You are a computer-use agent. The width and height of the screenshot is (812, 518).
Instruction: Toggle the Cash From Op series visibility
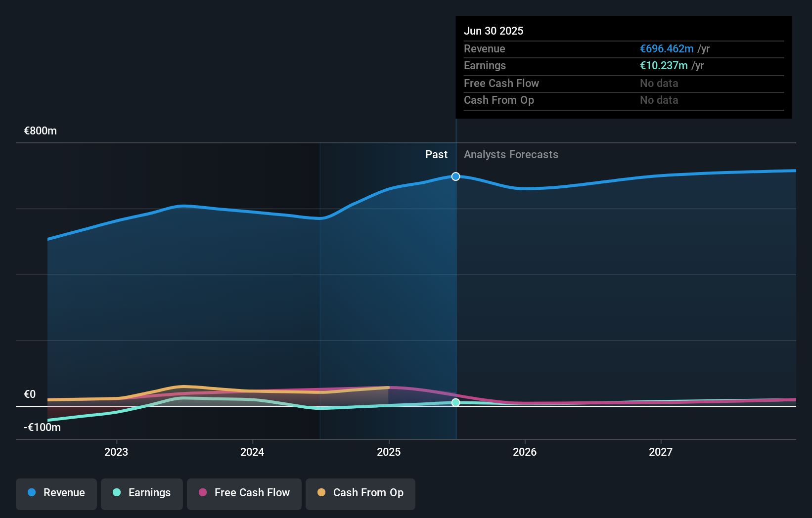pos(360,493)
